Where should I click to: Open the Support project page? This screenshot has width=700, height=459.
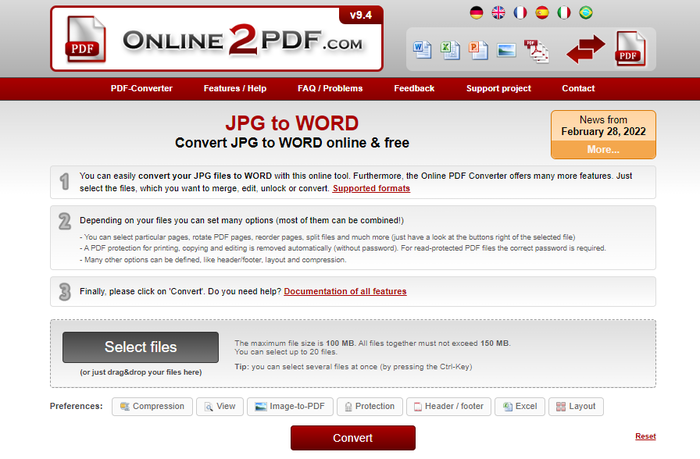click(498, 88)
